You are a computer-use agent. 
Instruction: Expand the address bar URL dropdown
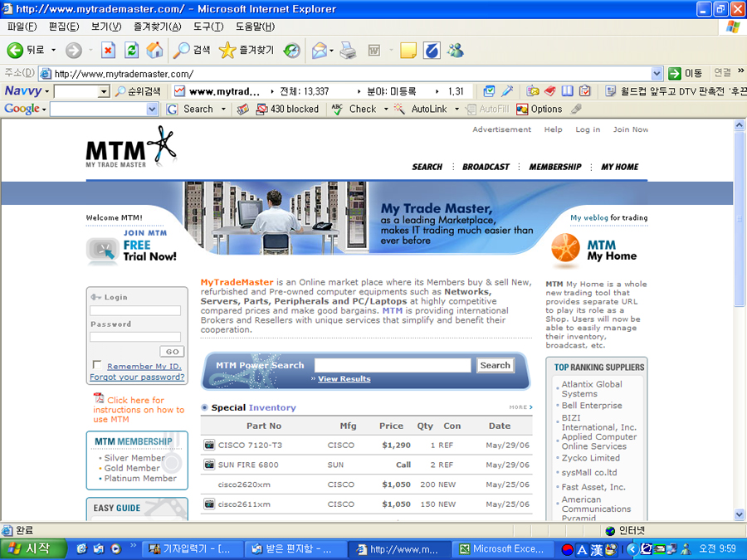coord(657,73)
